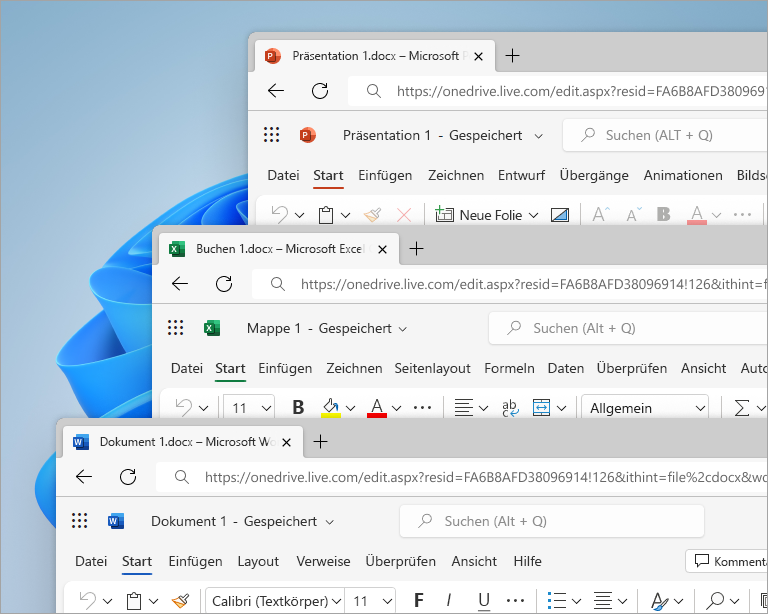Toggle bold F in Word toolbar

coord(419,600)
